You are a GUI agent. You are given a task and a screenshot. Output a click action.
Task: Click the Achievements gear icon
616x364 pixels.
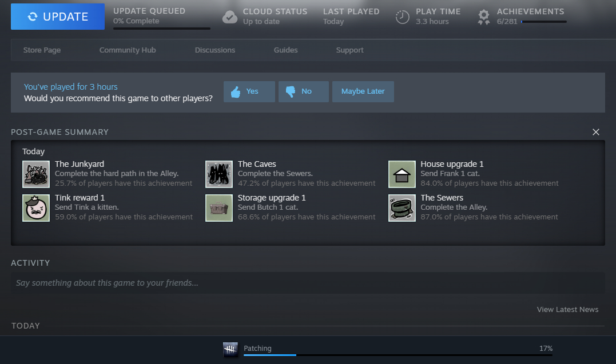484,17
